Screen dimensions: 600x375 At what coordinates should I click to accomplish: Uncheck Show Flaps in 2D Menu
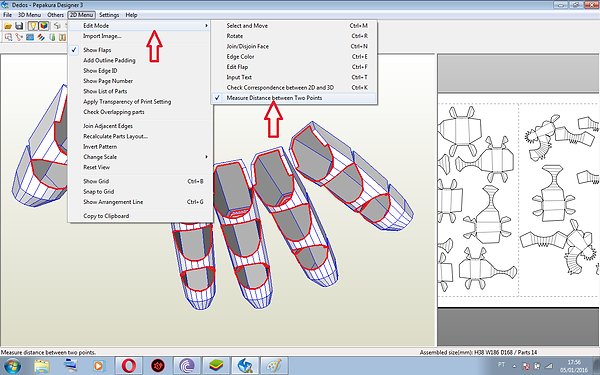pyautogui.click(x=140, y=50)
